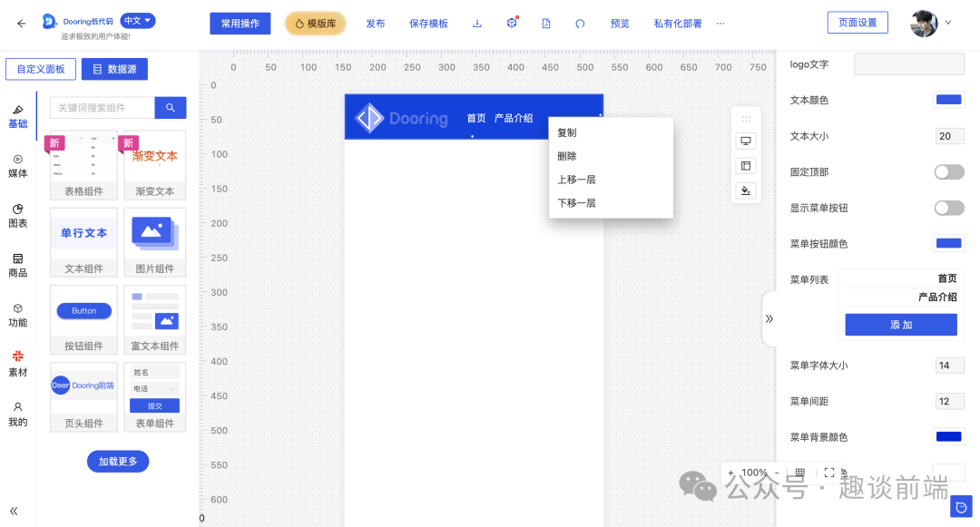This screenshot has height=527, width=980.
Task: Click the fullscreen icon near the zoom controls
Action: [828, 473]
